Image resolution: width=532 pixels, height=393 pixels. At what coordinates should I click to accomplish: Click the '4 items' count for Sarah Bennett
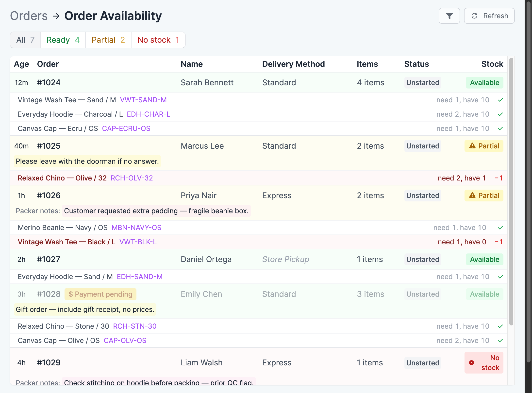click(x=370, y=83)
